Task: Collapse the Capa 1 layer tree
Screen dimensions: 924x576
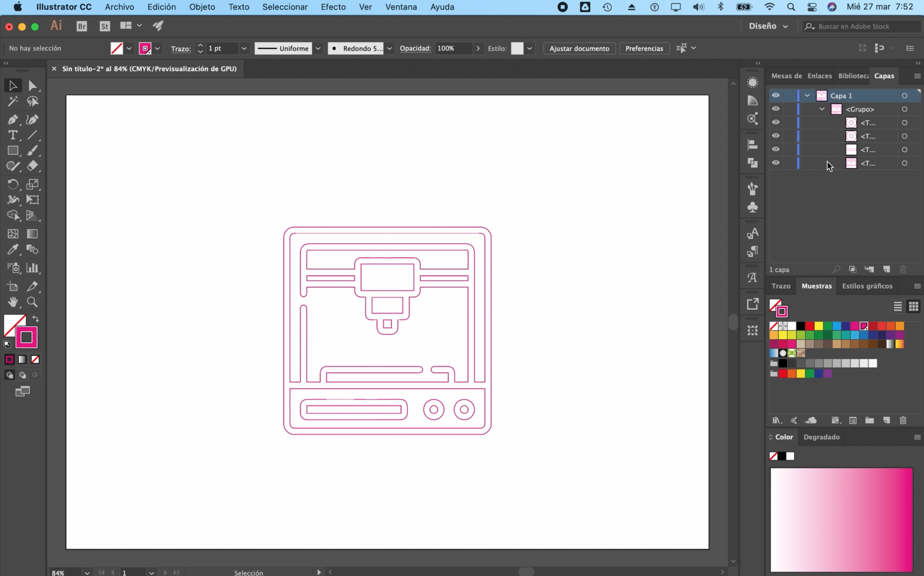Action: pyautogui.click(x=807, y=96)
